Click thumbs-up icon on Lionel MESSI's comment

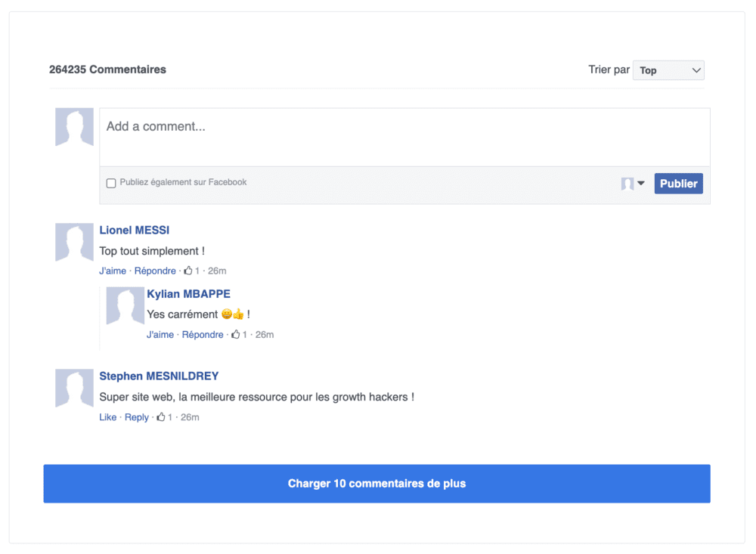tap(188, 271)
